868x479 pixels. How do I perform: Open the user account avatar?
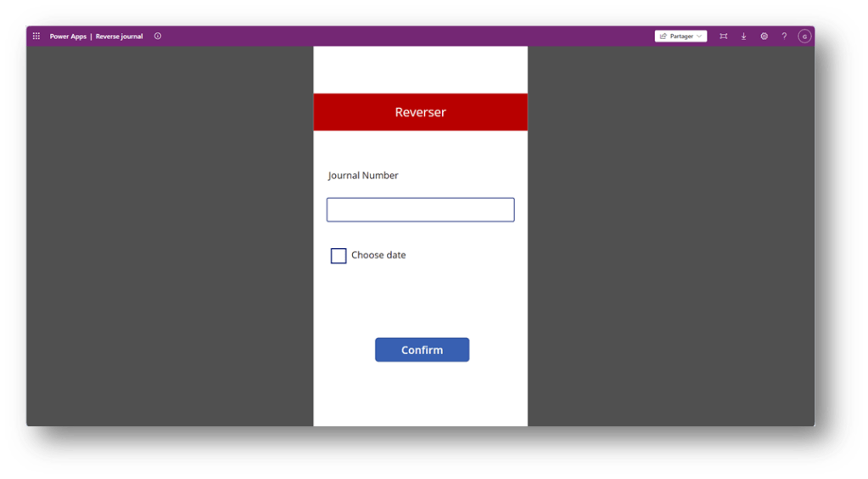[804, 37]
